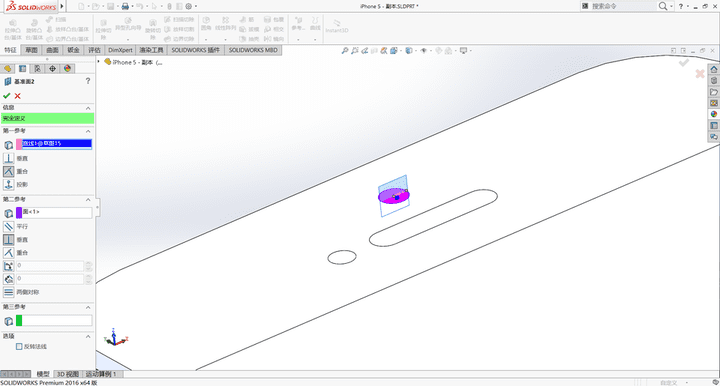Click the purple second reference color swatch
The height and width of the screenshot is (386, 720).
pos(19,213)
